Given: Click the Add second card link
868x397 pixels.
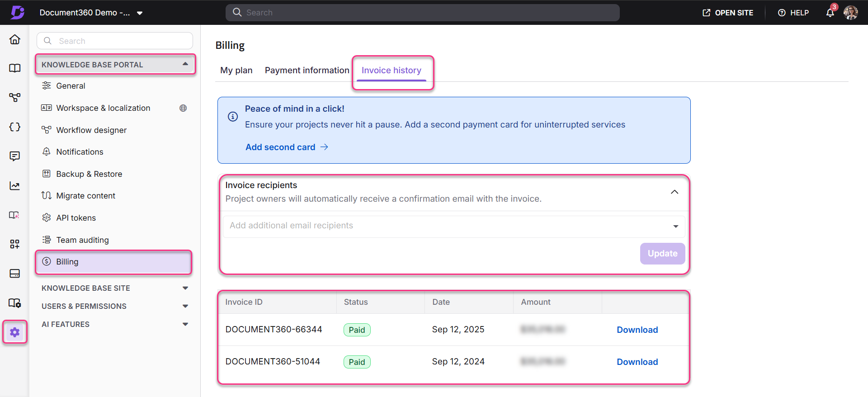Looking at the screenshot, I should (x=280, y=147).
